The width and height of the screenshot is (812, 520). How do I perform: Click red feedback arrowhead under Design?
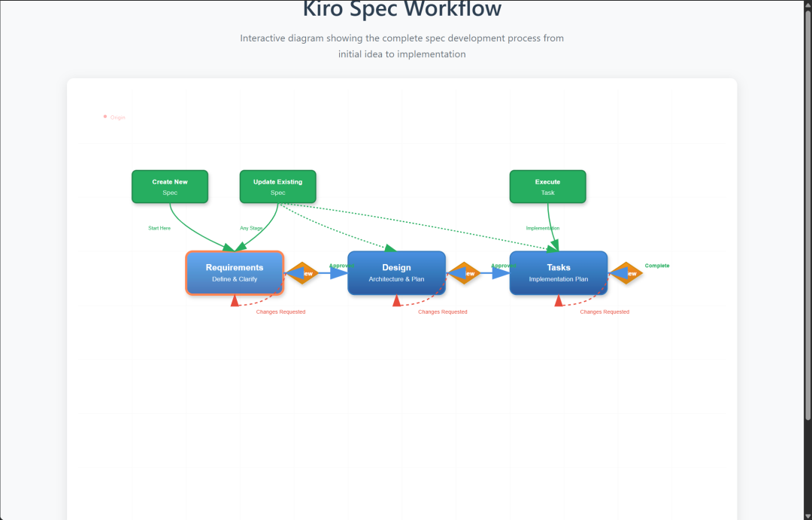tap(397, 301)
